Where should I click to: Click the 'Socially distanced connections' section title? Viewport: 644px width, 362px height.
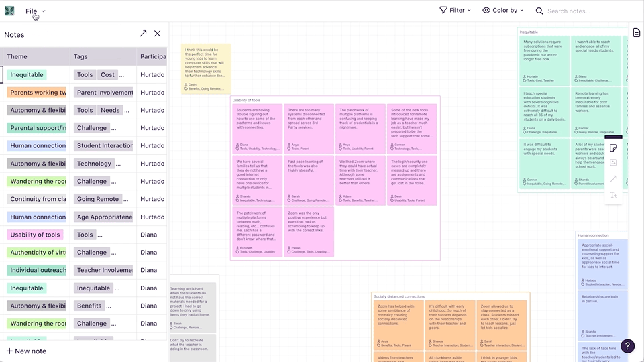(398, 296)
